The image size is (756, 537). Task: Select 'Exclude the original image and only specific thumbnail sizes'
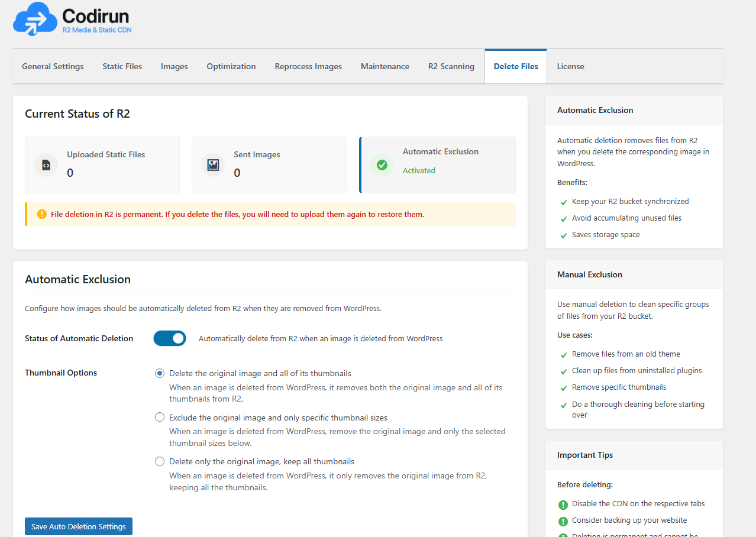tap(160, 417)
